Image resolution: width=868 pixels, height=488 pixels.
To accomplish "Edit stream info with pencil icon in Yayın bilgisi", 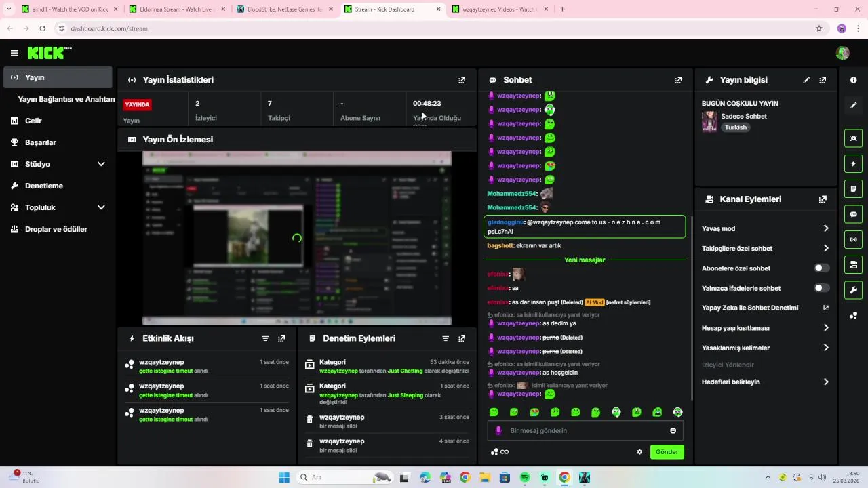I will [x=806, y=80].
